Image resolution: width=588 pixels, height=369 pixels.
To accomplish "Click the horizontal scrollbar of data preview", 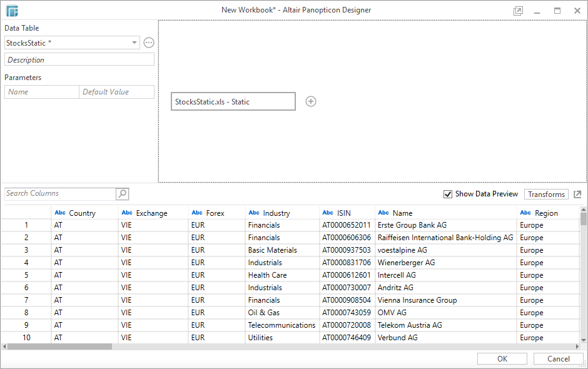I will [x=59, y=346].
